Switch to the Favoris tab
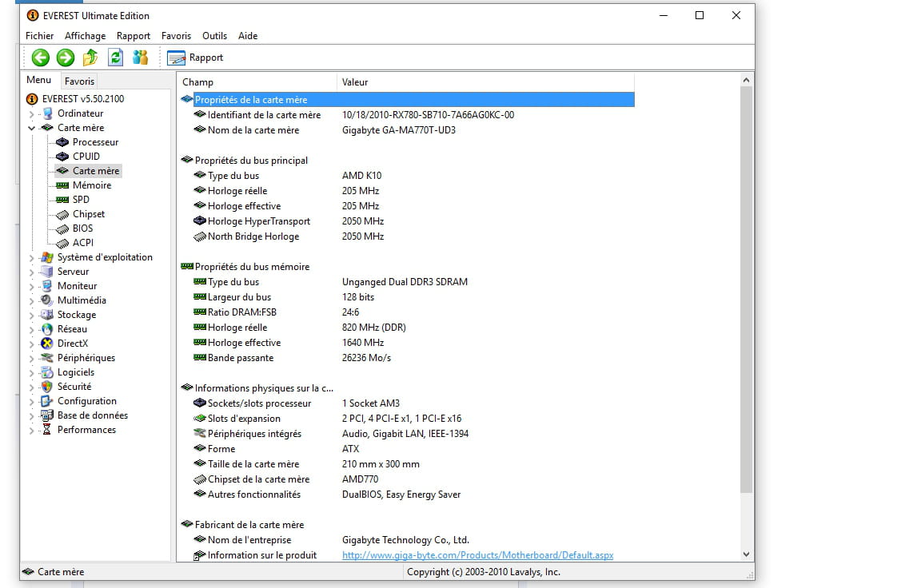The height and width of the screenshot is (588, 921). pos(79,81)
